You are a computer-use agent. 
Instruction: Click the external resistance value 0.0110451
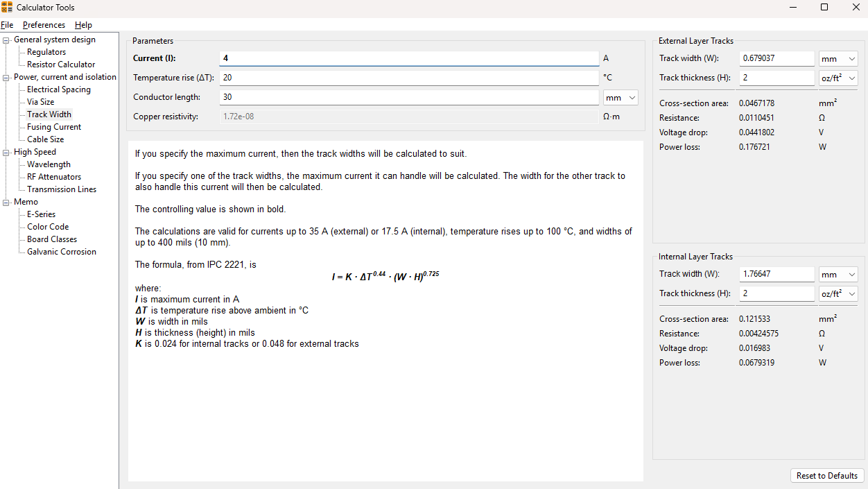757,118
